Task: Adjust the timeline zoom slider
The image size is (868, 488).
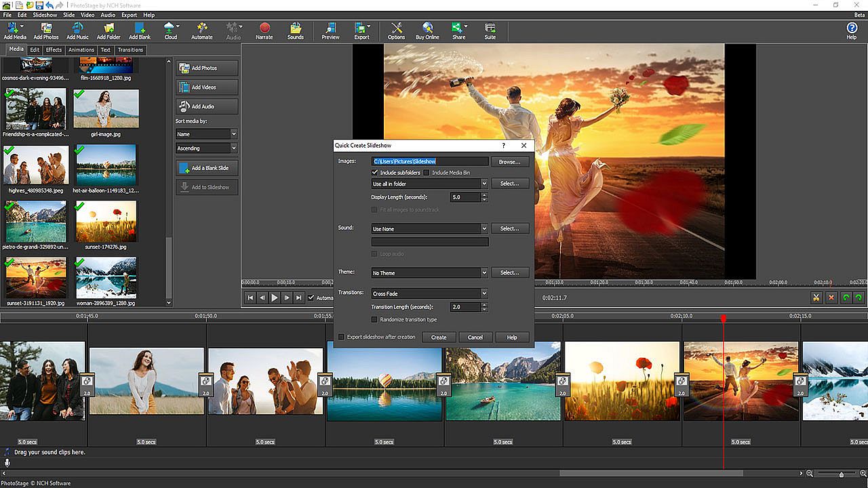Action: pyautogui.click(x=842, y=474)
